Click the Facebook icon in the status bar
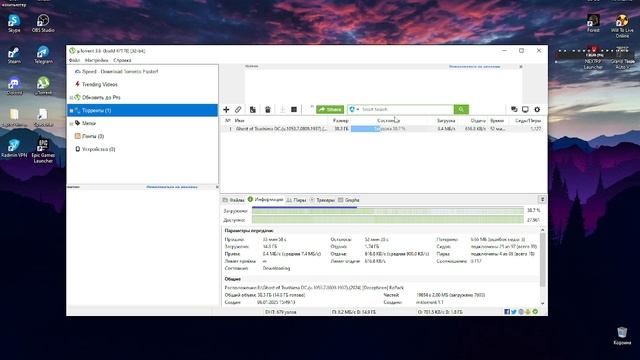640x360 pixels. [x=507, y=312]
